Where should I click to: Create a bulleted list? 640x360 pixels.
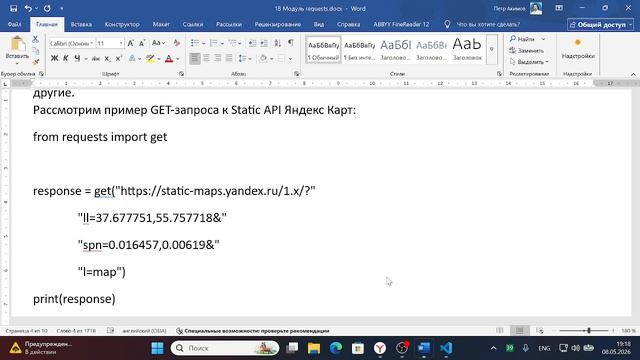click(195, 43)
